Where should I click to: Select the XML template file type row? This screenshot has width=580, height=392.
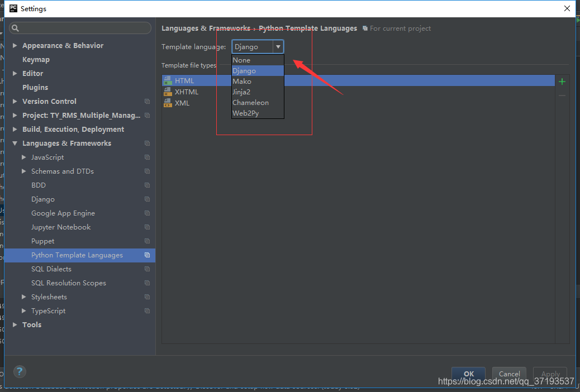[358, 103]
